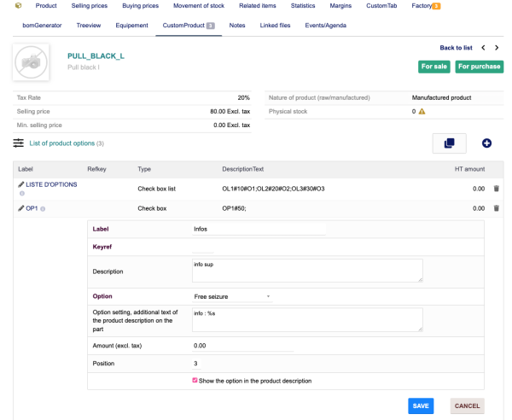Click the duplicate options copy icon
512x420 pixels.
click(x=449, y=143)
